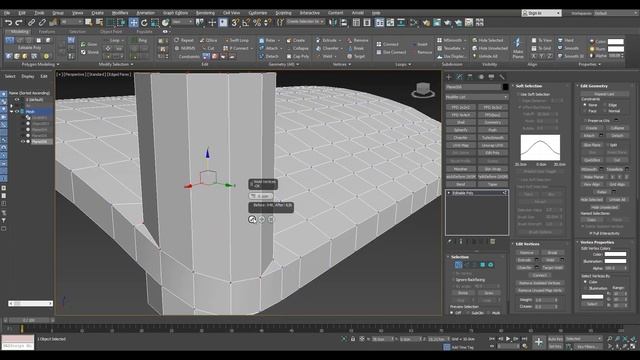Toggle the Angle Snap icon
The width and height of the screenshot is (640, 360).
point(246,22)
